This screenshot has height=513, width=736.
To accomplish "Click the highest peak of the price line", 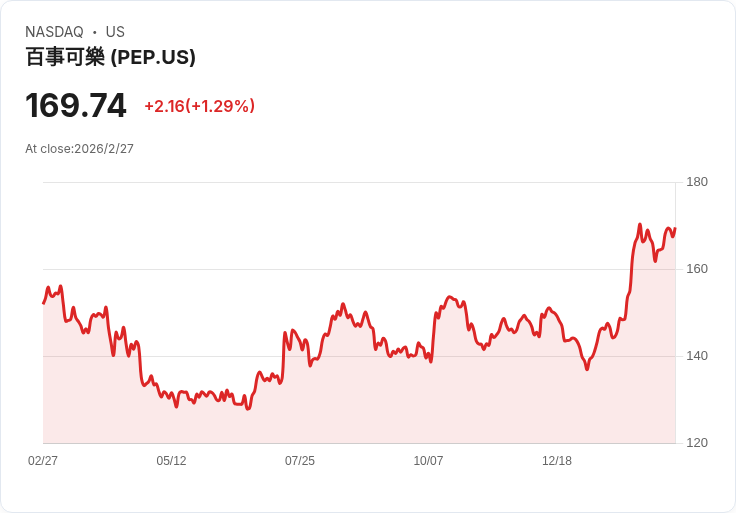I will [640, 225].
